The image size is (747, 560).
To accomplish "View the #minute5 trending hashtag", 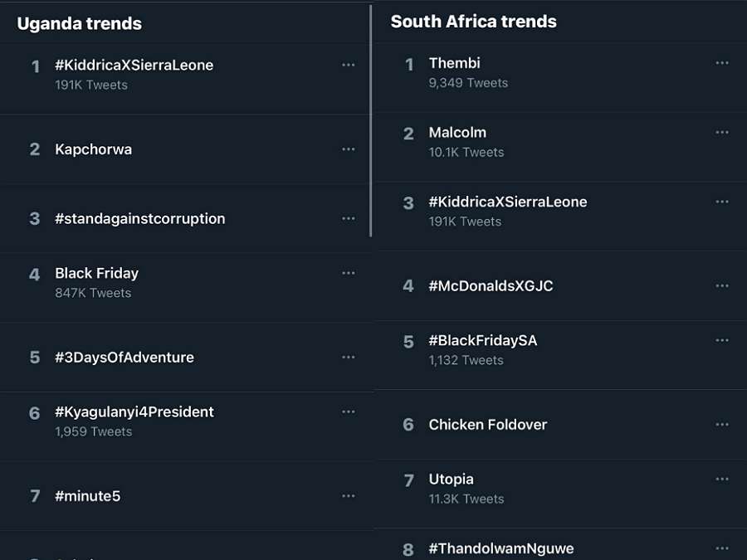I will tap(88, 496).
